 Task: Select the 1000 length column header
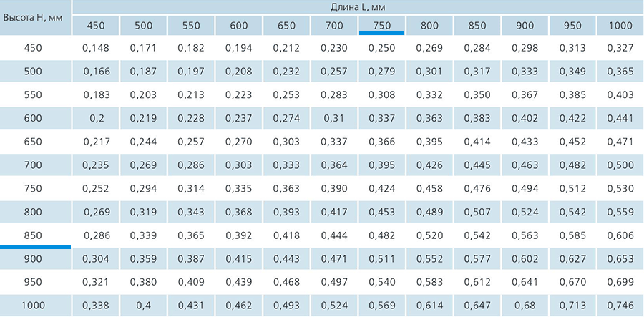620,26
